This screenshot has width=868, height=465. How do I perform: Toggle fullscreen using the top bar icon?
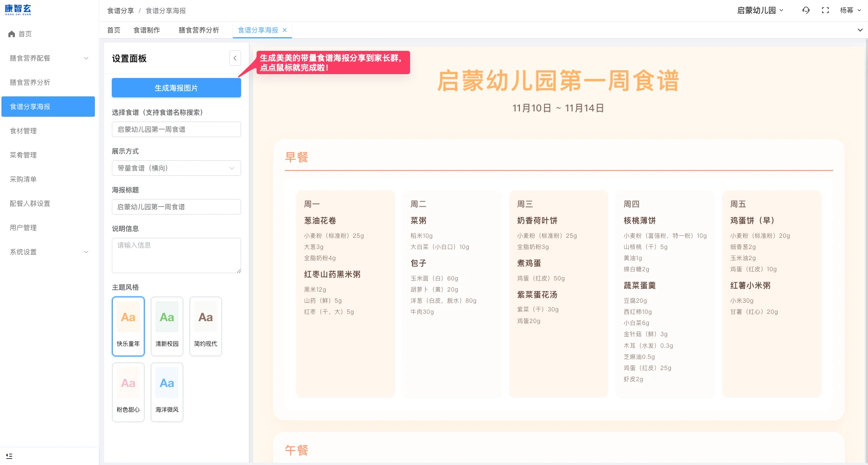pyautogui.click(x=825, y=10)
